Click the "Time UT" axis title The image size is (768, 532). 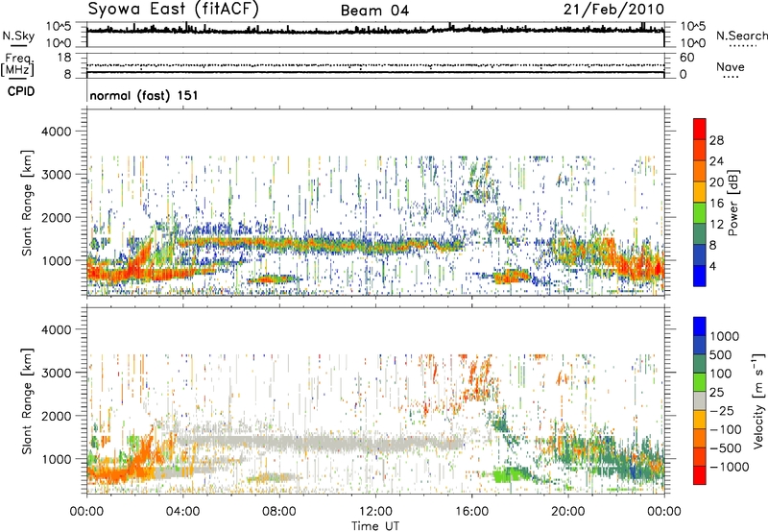point(375,526)
